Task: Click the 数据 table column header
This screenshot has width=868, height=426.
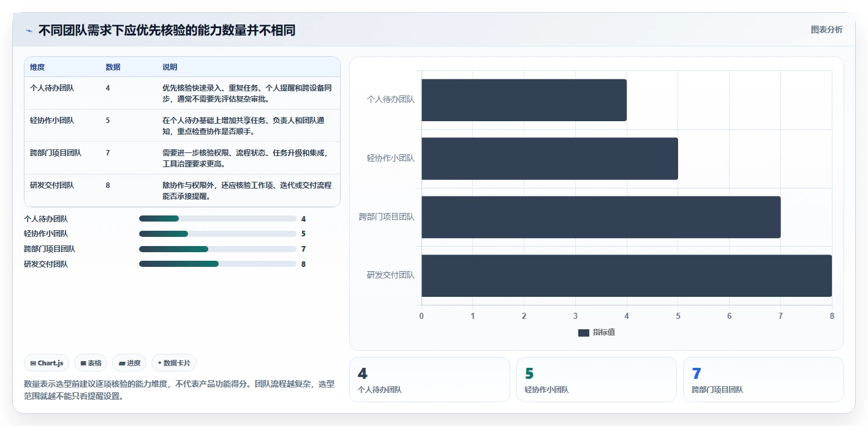Action: [x=113, y=67]
